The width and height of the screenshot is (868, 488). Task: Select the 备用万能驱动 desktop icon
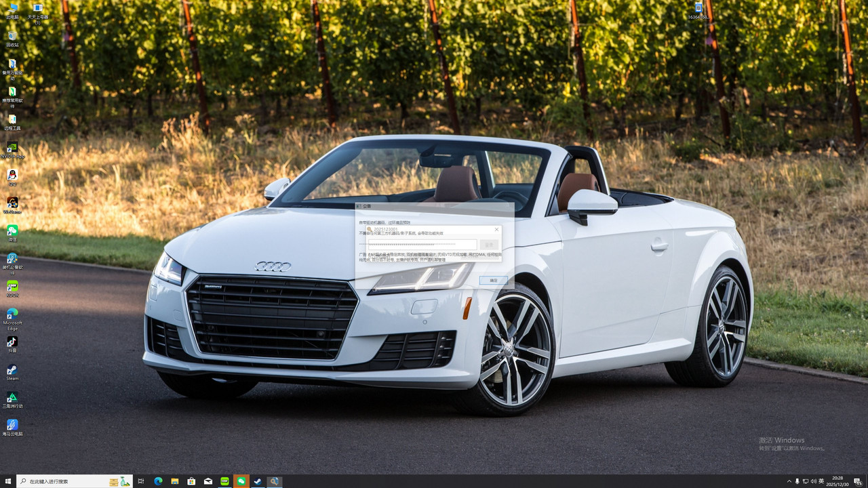[x=12, y=70]
